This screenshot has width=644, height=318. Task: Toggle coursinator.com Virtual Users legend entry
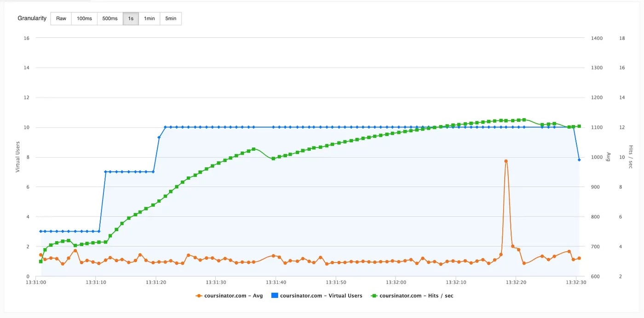pos(317,295)
